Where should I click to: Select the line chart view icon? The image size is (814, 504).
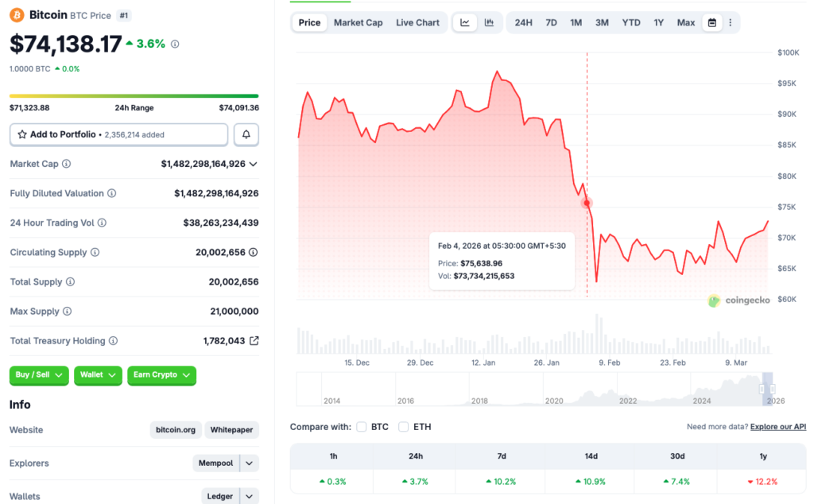(x=465, y=22)
